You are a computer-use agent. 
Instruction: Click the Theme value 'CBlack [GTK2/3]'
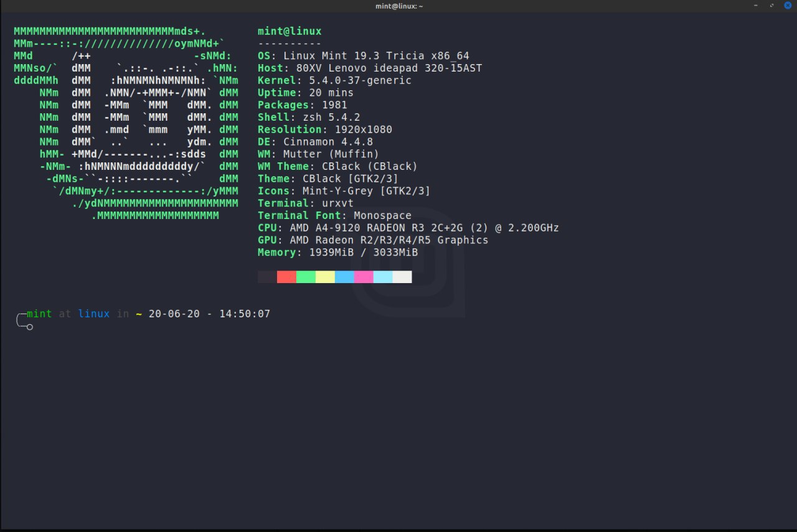351,179
